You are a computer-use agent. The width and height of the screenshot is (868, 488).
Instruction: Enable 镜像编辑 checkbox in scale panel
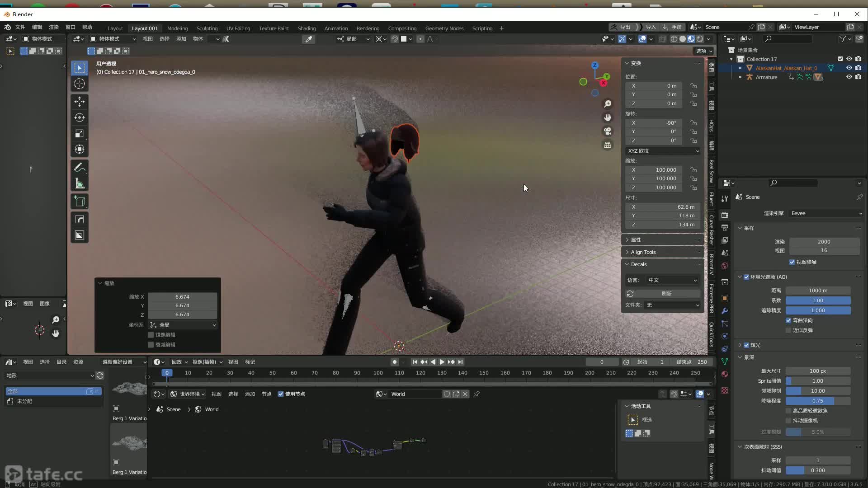click(151, 335)
